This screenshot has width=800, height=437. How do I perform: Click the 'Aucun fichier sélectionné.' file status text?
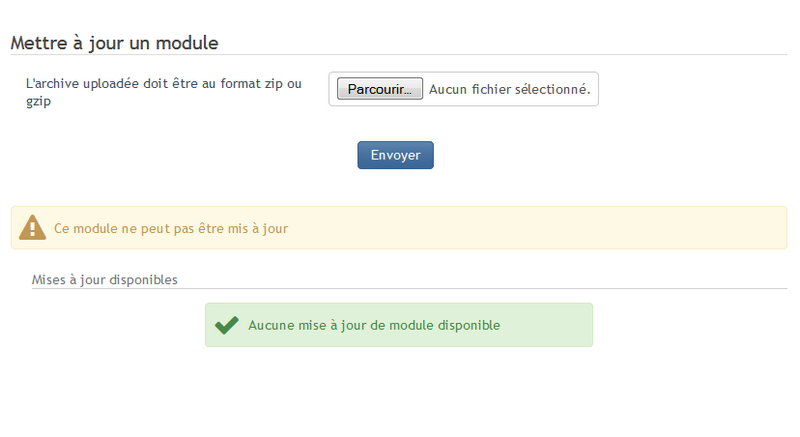tap(509, 89)
